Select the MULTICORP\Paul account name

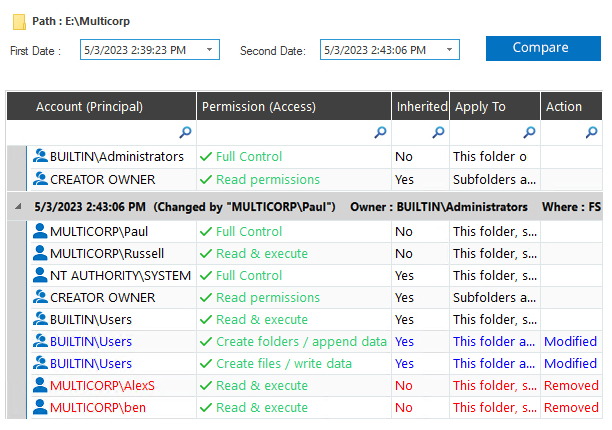point(99,231)
